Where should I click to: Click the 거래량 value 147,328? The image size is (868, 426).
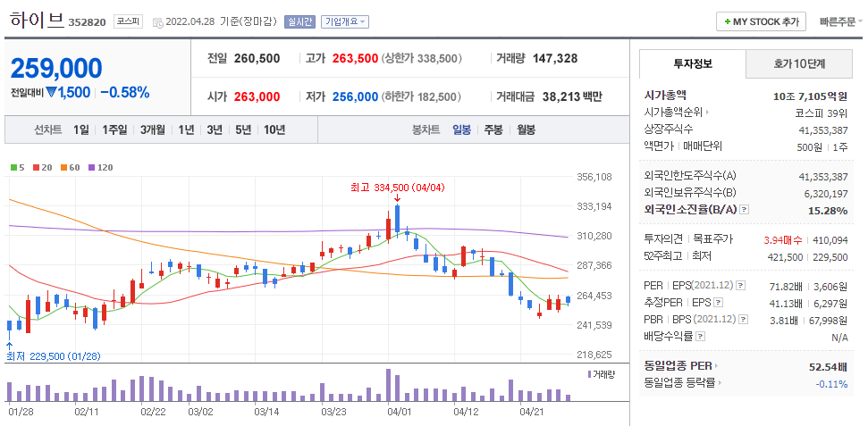click(x=554, y=58)
